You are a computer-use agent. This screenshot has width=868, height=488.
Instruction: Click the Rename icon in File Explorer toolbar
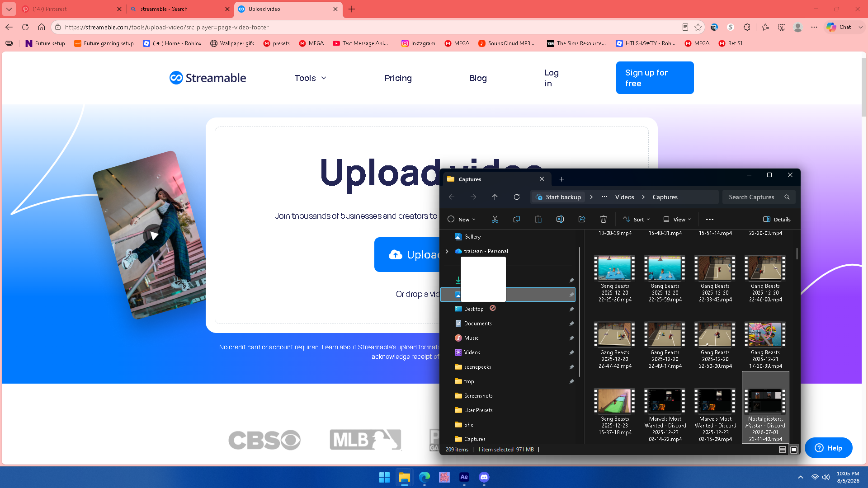pyautogui.click(x=560, y=220)
